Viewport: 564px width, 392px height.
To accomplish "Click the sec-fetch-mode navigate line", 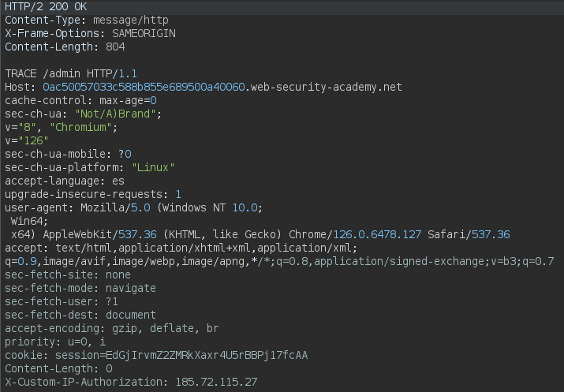I will [80, 289].
